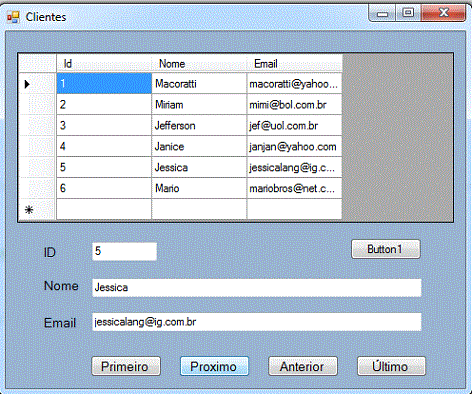Select the janjan@yahoo.com email cell

pos(295,146)
